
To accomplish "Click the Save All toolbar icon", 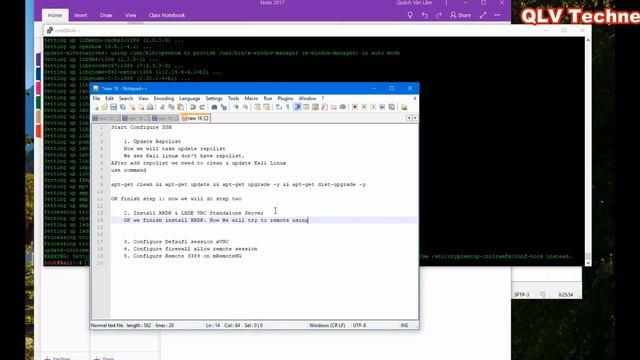I will (122, 107).
